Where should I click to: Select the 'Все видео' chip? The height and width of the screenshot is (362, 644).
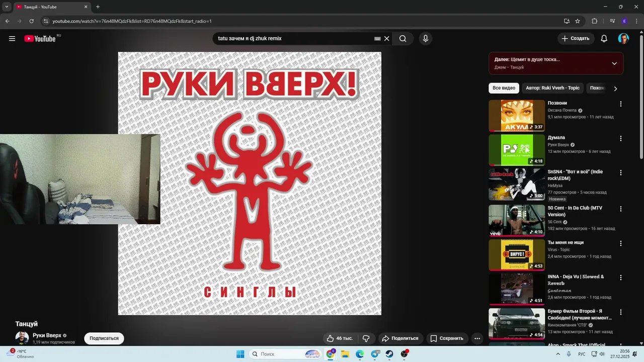(504, 88)
